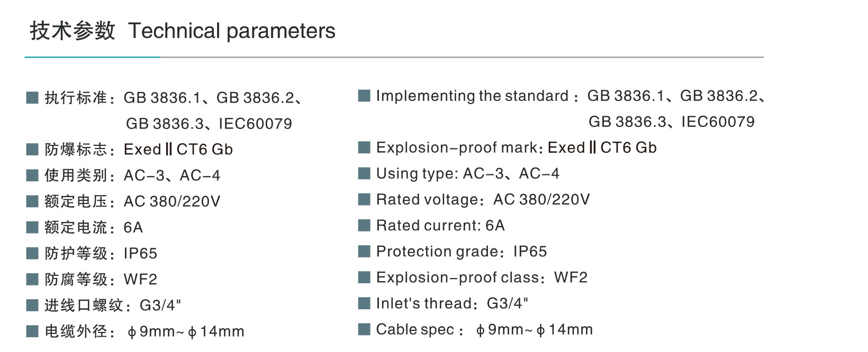Click the bullet next to Rated voltage
This screenshot has width=868, height=352.
pyautogui.click(x=364, y=199)
